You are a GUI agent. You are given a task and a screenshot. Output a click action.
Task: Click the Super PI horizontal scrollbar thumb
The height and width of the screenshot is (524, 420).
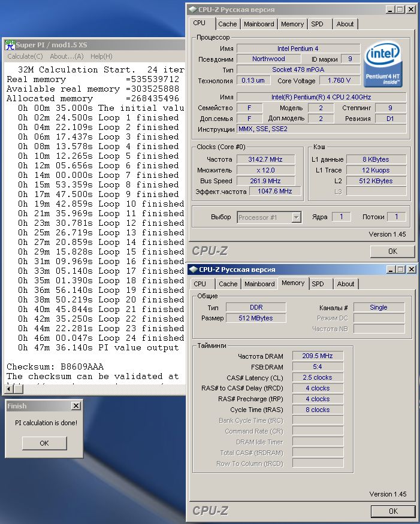(x=19, y=389)
